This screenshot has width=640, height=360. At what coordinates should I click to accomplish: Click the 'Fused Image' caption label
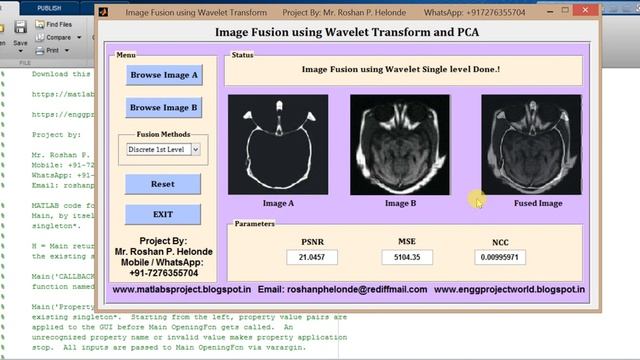click(538, 203)
